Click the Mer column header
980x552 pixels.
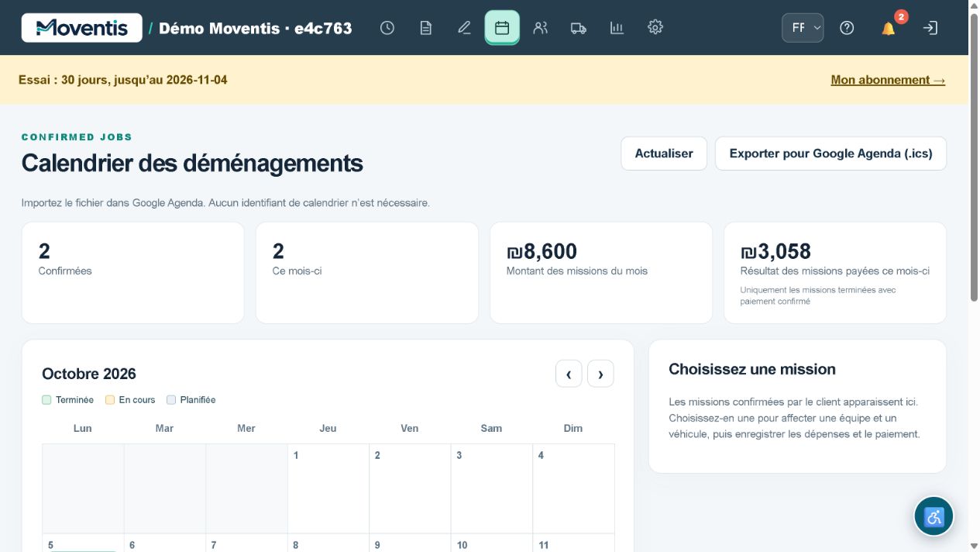[246, 428]
